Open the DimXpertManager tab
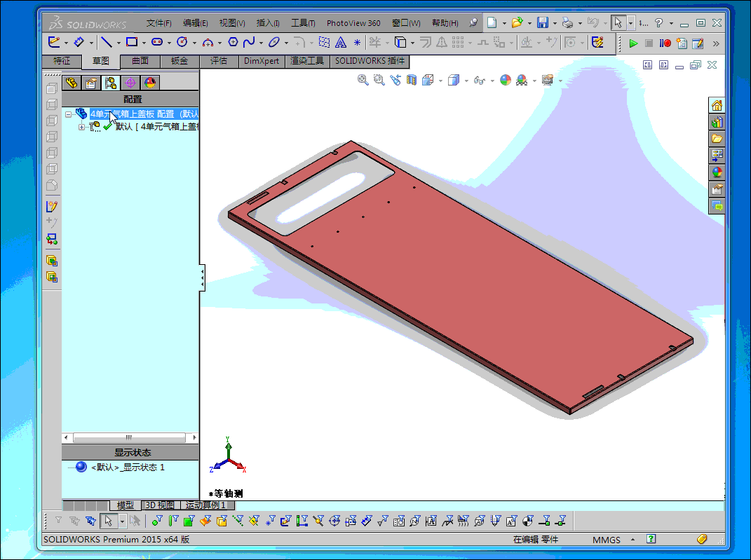Image resolution: width=751 pixels, height=560 pixels. pos(130,83)
